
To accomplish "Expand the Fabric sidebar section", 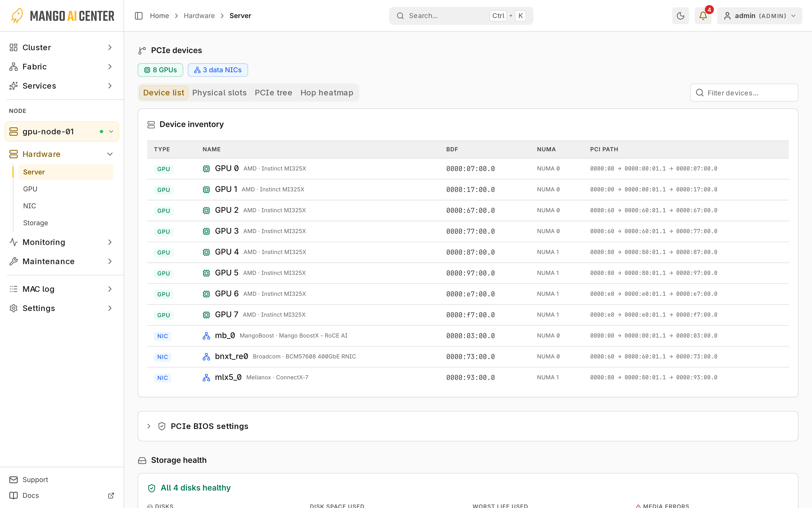I will pos(62,67).
